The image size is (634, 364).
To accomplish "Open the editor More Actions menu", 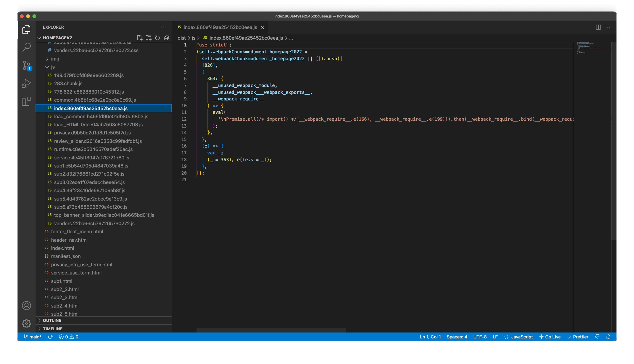I will [x=607, y=27].
